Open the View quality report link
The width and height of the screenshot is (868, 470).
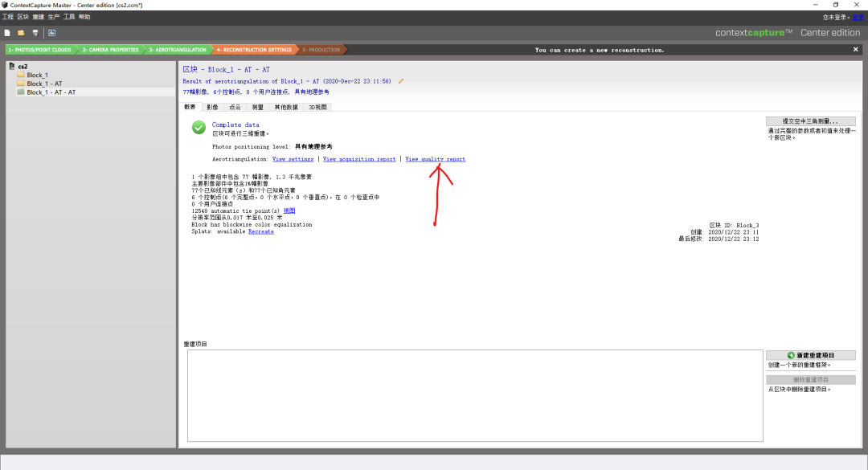click(435, 159)
